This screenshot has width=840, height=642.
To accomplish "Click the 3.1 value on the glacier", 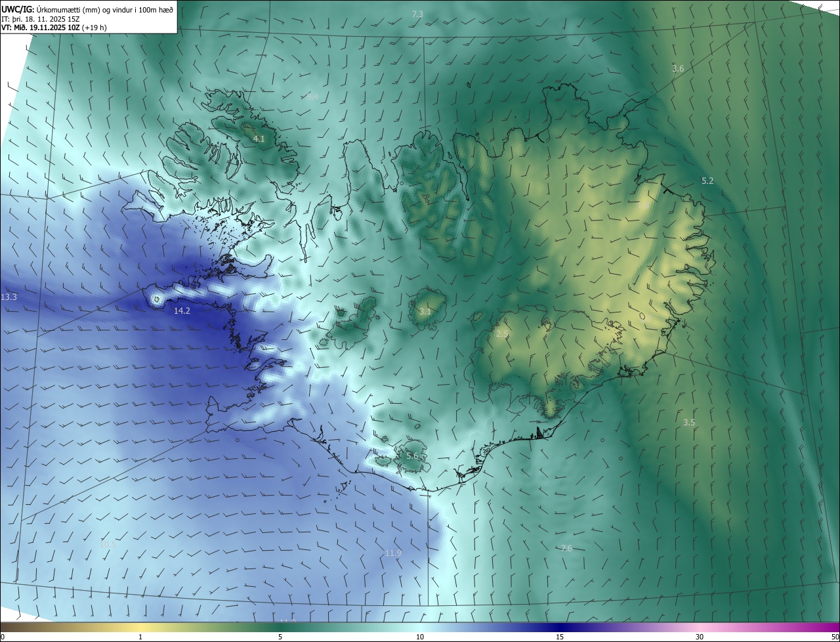I will (425, 311).
